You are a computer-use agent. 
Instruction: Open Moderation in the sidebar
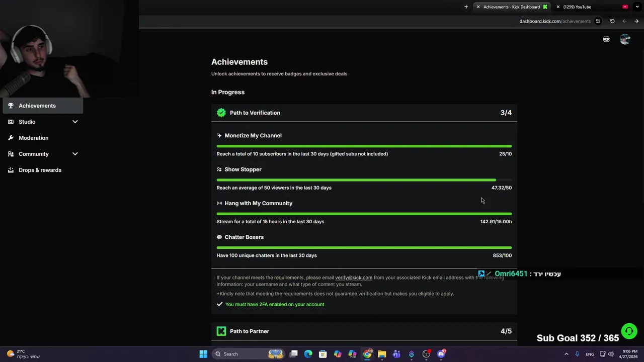point(43,138)
